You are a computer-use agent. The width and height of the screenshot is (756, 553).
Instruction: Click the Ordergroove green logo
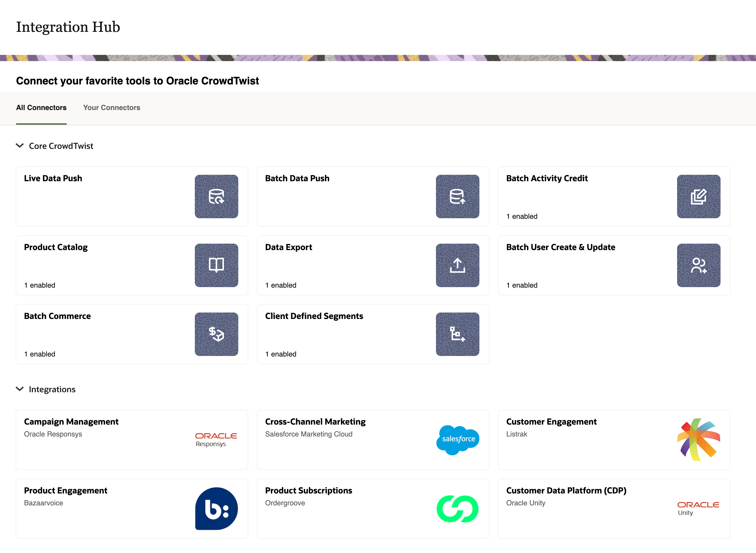pos(457,509)
